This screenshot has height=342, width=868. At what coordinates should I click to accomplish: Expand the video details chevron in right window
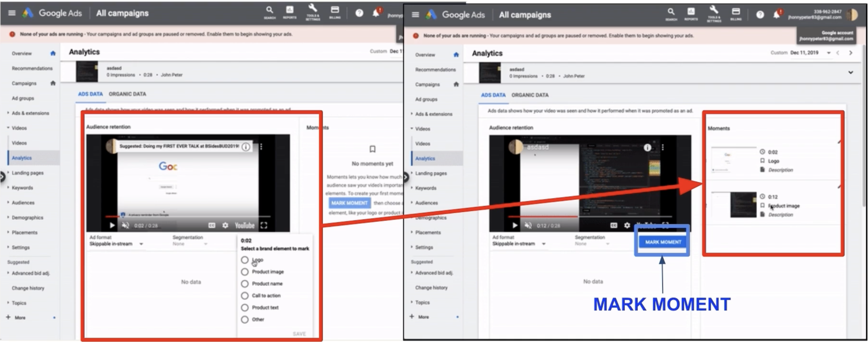[851, 72]
